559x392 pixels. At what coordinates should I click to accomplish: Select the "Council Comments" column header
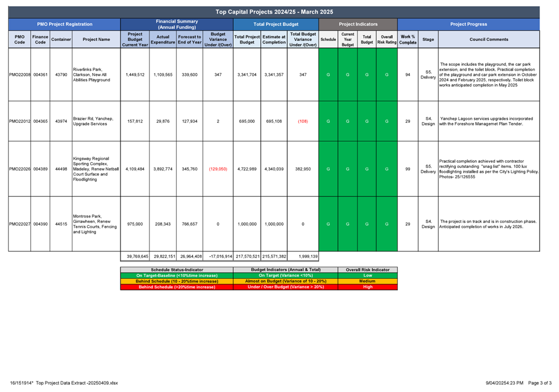[489, 39]
